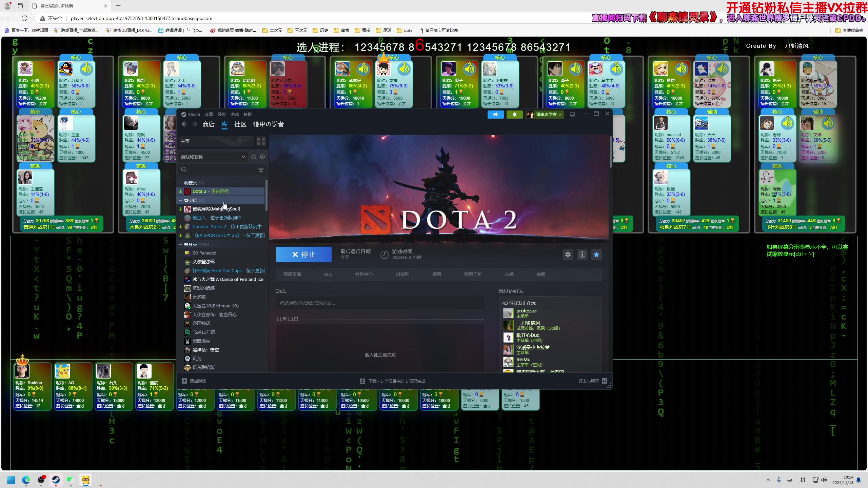This screenshot has height=488, width=868.
Task: Toggle sound icon on 蛋饼 player card
Action: pos(682,69)
